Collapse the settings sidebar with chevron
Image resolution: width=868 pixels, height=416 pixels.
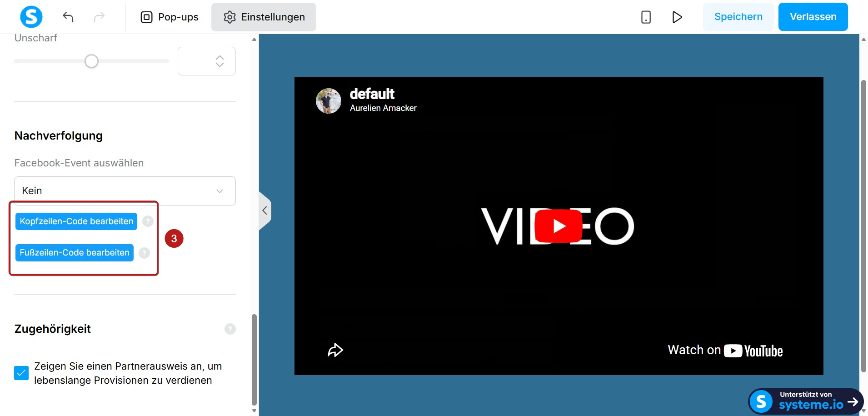(x=265, y=211)
